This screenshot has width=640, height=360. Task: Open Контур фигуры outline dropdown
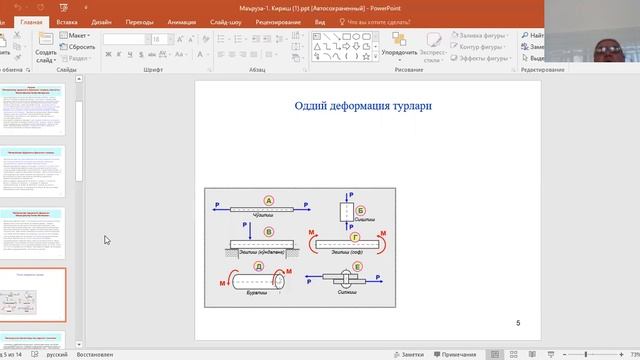(478, 47)
